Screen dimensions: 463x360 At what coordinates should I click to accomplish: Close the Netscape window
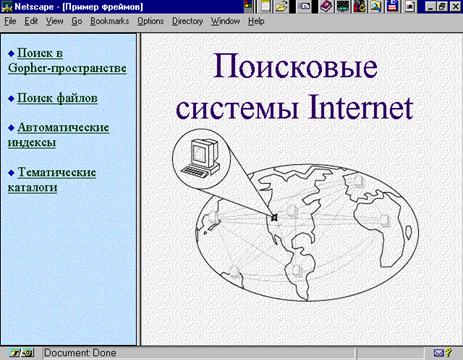[455, 7]
